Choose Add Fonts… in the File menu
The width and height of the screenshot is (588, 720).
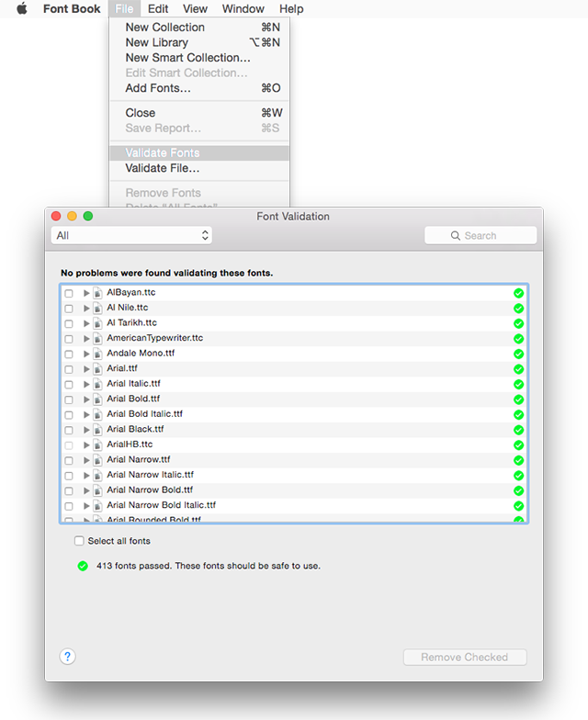pyautogui.click(x=199, y=88)
